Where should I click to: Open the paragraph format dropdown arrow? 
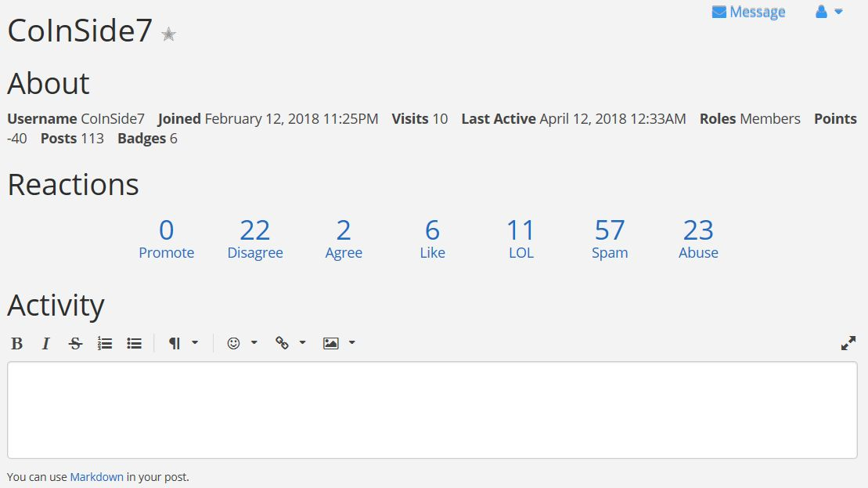click(x=195, y=343)
